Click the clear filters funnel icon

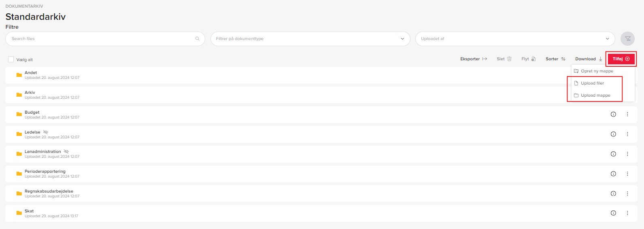(x=627, y=39)
